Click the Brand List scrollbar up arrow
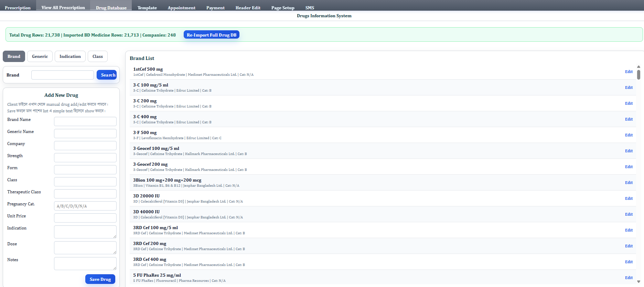Viewport: 644px width, 287px height. [x=638, y=67]
